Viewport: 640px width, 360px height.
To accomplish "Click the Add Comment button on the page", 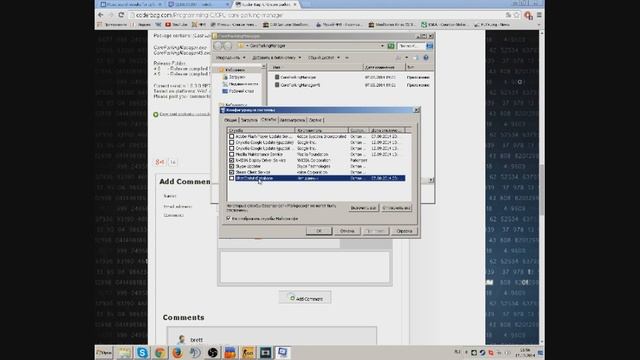I will coord(305,298).
